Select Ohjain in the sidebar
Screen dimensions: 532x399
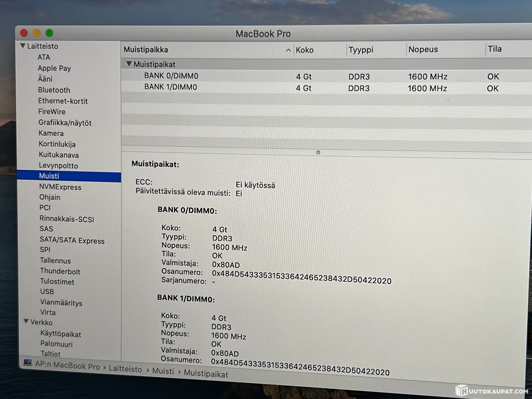tap(50, 197)
